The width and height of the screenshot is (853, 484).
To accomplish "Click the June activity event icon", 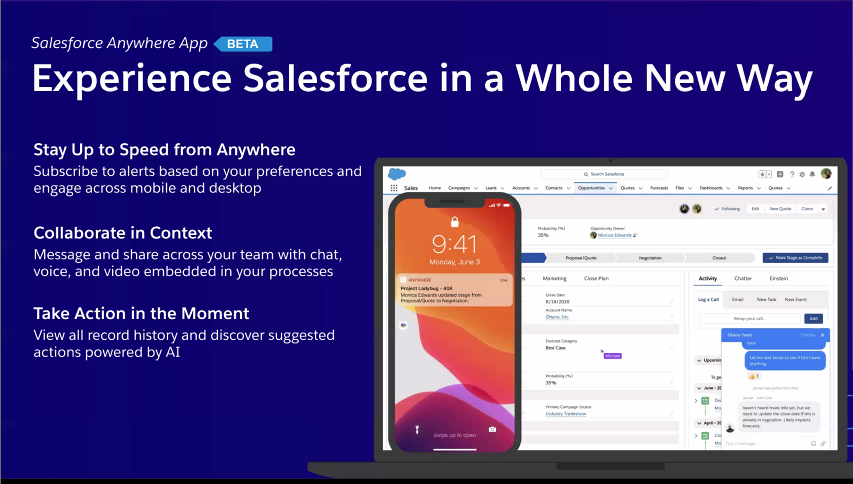I will tap(705, 400).
